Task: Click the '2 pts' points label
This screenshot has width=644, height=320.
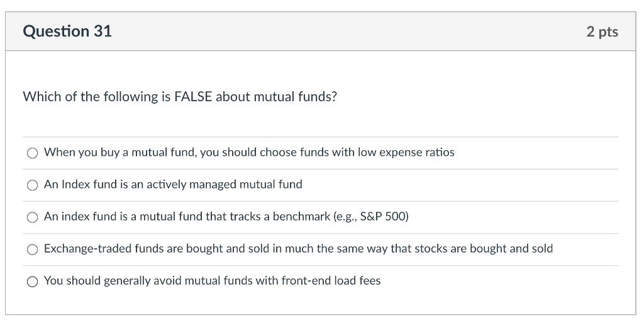Action: (x=602, y=32)
